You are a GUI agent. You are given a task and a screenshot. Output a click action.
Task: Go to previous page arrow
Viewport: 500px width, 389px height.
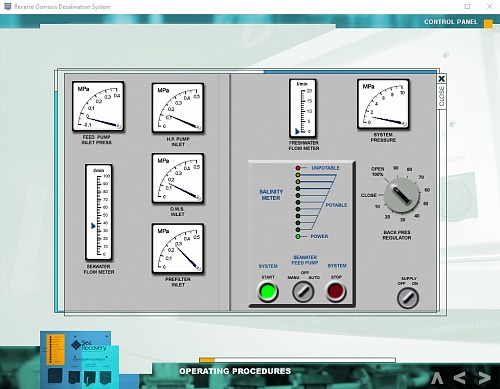tap(459, 378)
